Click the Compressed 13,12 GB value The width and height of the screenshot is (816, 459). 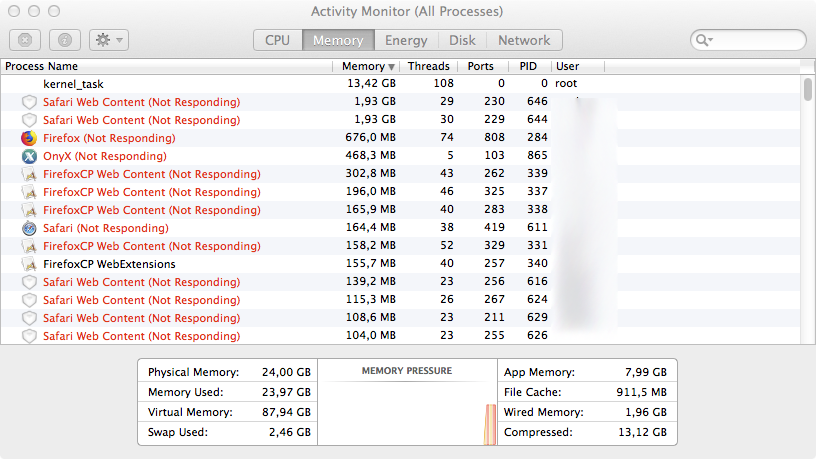pyautogui.click(x=643, y=432)
